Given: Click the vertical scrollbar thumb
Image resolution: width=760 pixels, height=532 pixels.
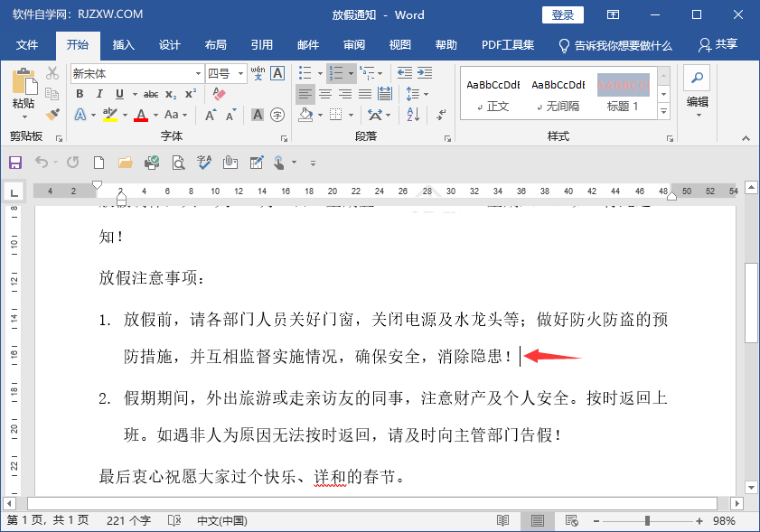Looking at the screenshot, I should [x=751, y=303].
